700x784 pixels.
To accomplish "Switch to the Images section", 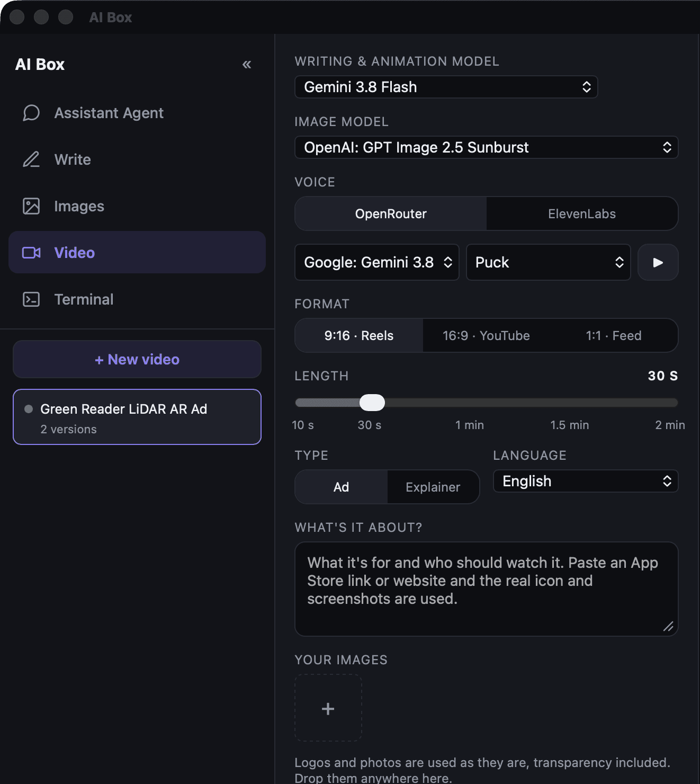I will click(137, 206).
